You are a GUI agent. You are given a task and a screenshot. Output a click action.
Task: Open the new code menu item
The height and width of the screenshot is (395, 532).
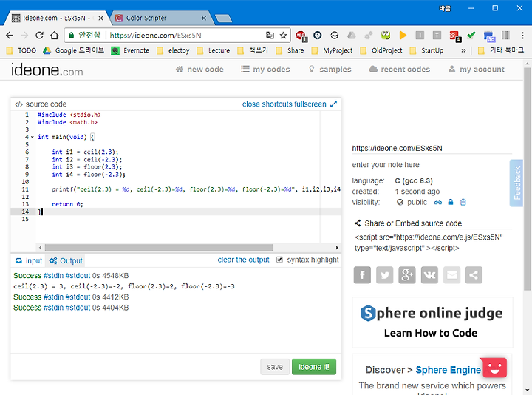coord(199,70)
